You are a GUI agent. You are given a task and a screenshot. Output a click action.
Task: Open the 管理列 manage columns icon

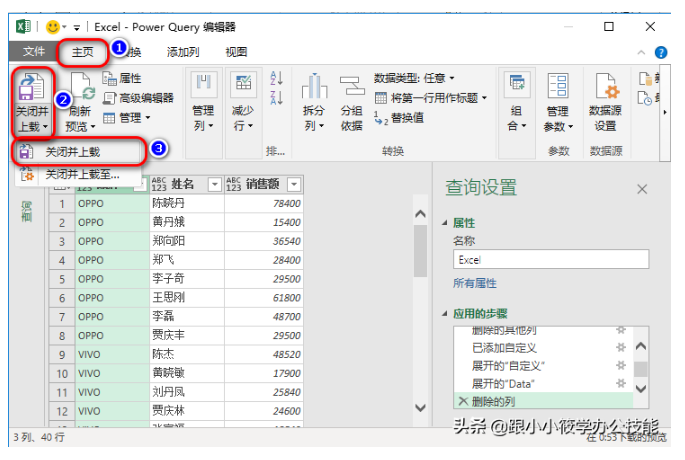pos(204,83)
